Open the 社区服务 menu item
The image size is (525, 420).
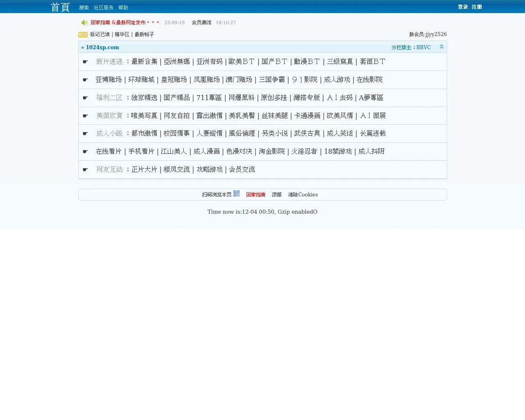pyautogui.click(x=103, y=7)
